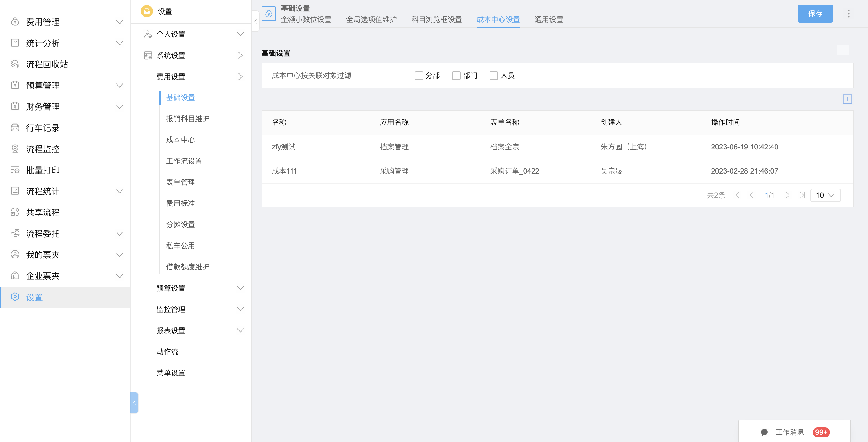The height and width of the screenshot is (442, 868).
Task: Open the 工作消息 notification button
Action: pos(795,431)
